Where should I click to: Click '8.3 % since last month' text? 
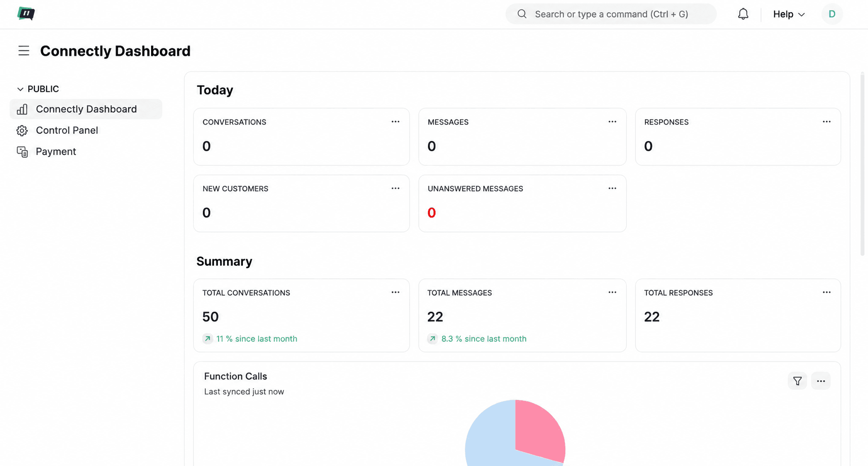coord(484,339)
